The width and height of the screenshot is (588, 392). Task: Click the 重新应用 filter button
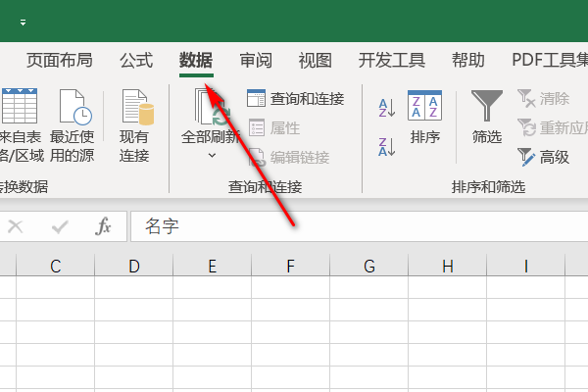tap(553, 128)
